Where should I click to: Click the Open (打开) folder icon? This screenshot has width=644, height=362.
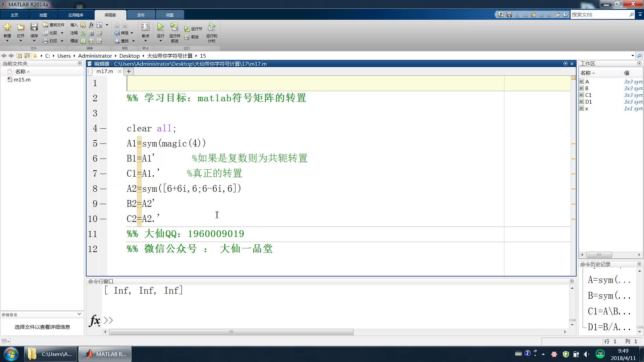click(x=21, y=27)
